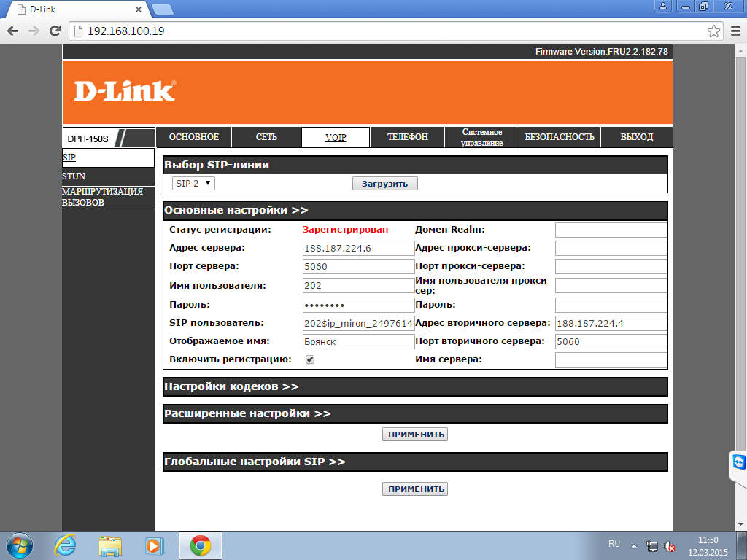Open the СЕТЬ tab

pyautogui.click(x=266, y=137)
